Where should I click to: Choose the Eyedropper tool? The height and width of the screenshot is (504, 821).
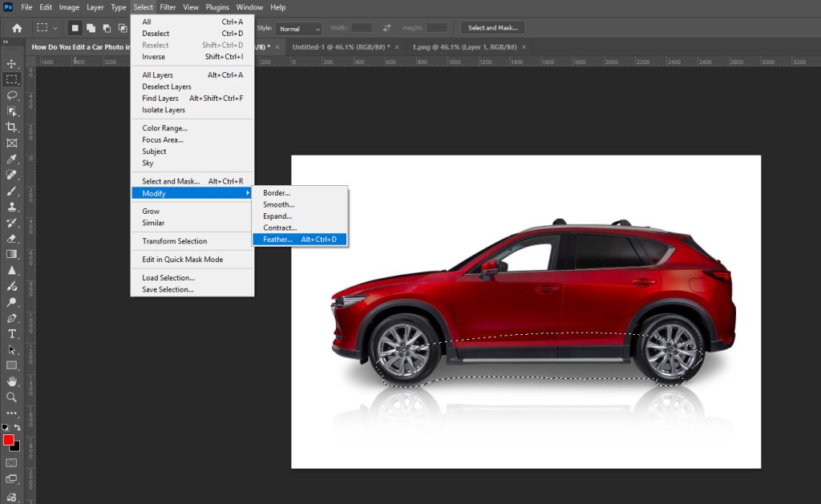[12, 159]
